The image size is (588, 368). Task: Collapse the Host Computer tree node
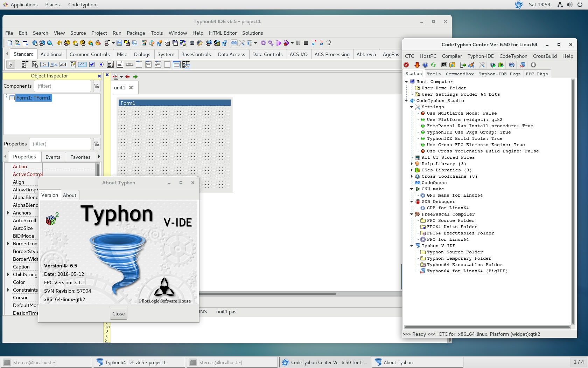(x=406, y=82)
